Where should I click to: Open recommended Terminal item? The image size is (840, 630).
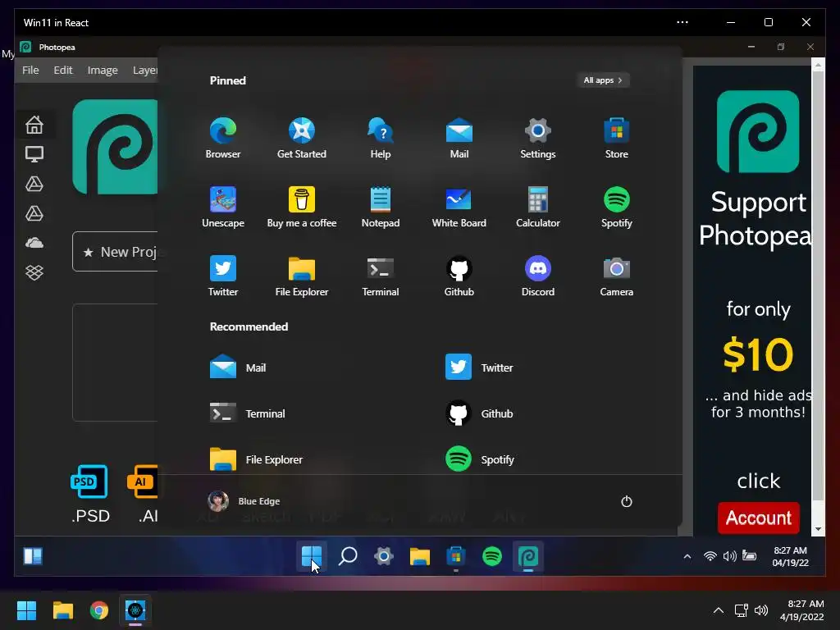(x=248, y=413)
